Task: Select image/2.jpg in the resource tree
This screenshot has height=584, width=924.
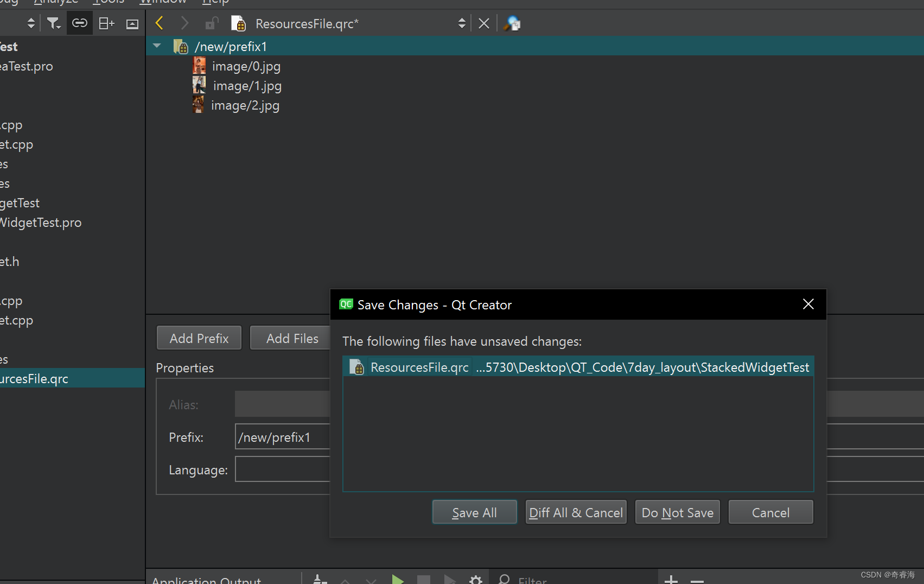Action: click(x=245, y=105)
